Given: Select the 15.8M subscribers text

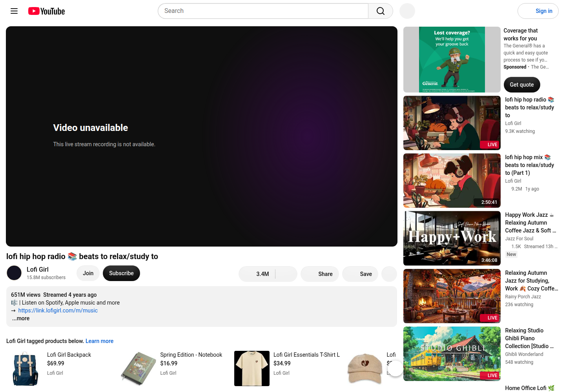Looking at the screenshot, I should tap(46, 278).
